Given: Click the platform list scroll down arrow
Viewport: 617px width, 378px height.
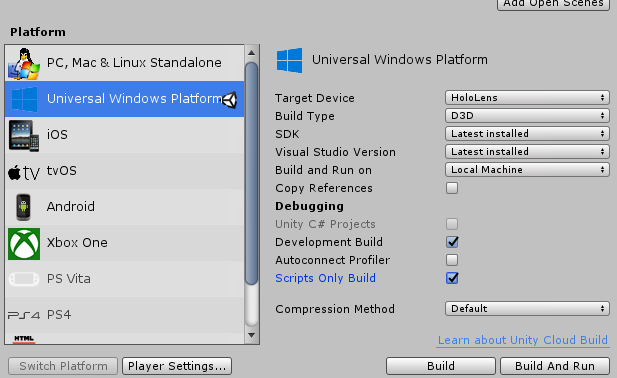Looking at the screenshot, I should point(251,336).
